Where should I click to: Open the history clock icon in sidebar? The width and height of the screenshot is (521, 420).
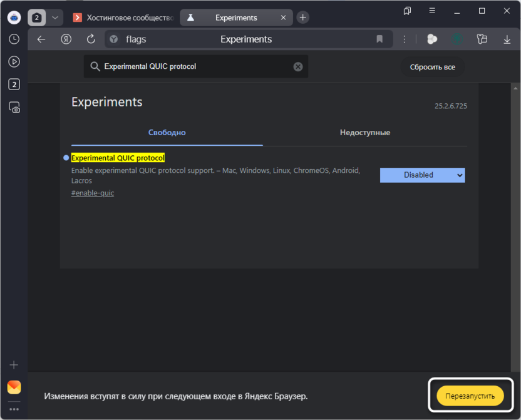[14, 39]
